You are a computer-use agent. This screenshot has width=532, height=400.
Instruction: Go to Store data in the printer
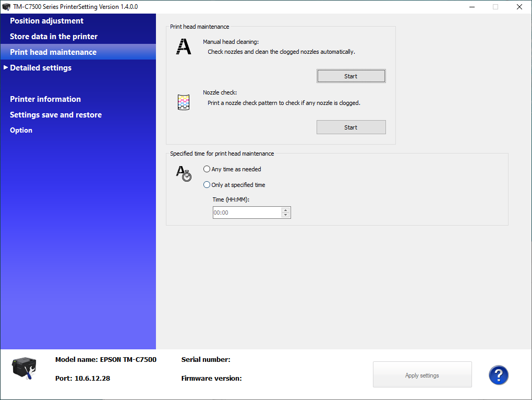coord(54,37)
